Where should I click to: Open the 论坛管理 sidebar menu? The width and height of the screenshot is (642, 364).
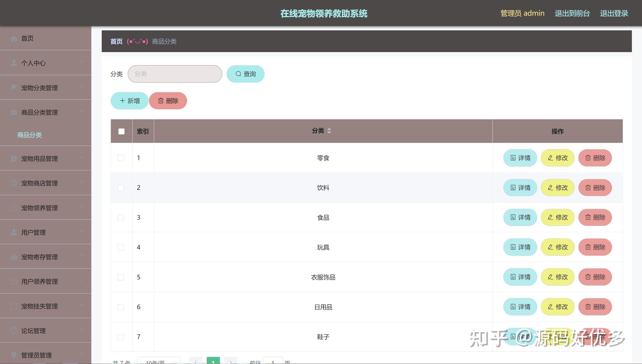pos(33,331)
